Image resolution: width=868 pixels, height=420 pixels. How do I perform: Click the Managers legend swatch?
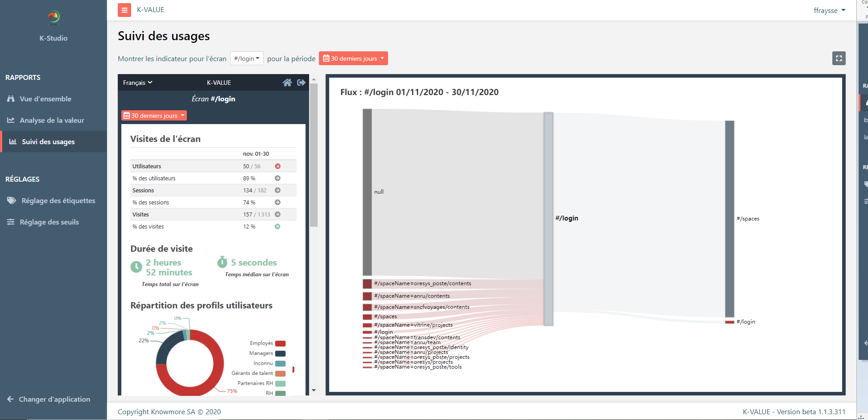[280, 353]
